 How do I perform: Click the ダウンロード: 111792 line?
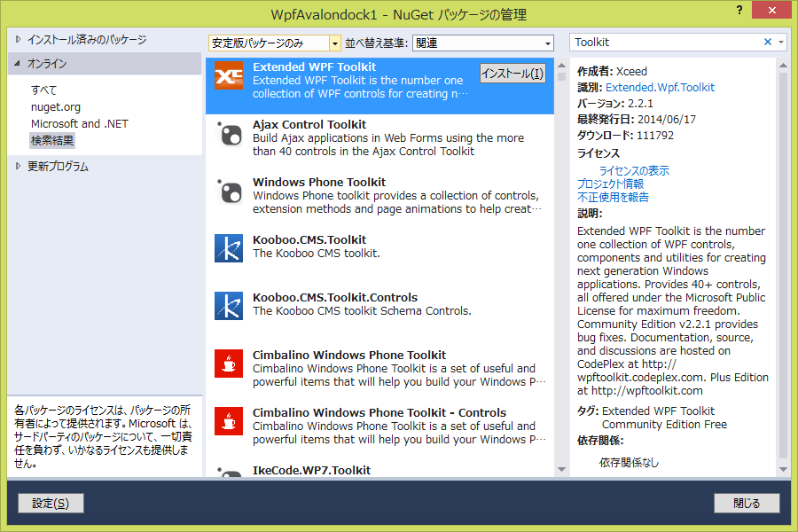(x=625, y=136)
